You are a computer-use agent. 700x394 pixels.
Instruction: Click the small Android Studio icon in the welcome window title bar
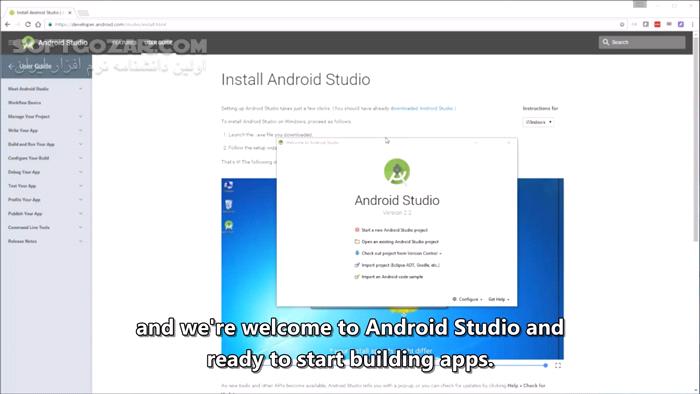pyautogui.click(x=281, y=143)
